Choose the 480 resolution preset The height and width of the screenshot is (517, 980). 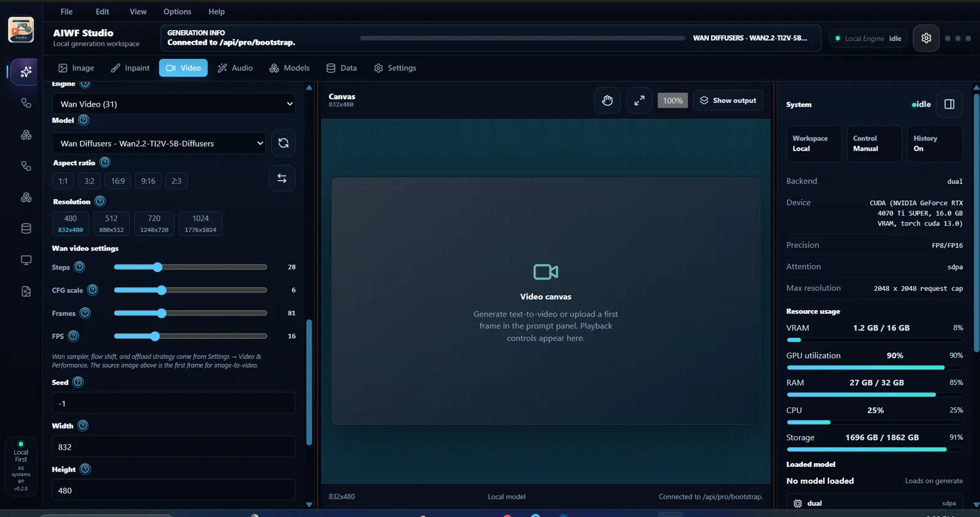70,224
